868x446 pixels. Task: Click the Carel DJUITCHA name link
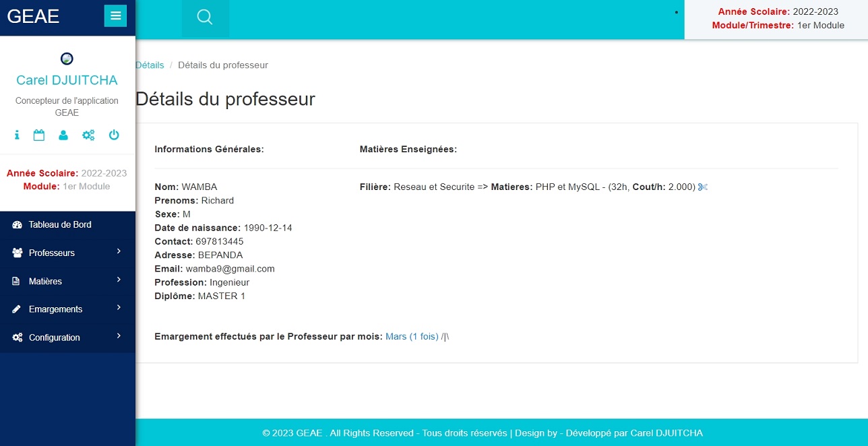67,81
